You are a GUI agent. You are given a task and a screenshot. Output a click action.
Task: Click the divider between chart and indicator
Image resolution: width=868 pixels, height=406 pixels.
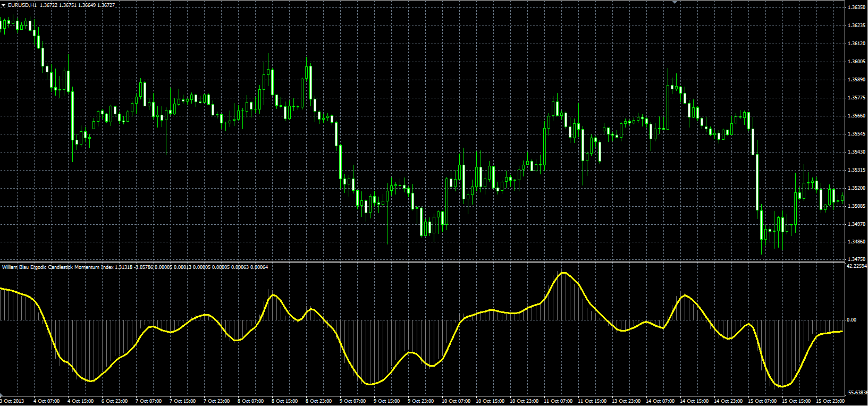[x=423, y=262]
